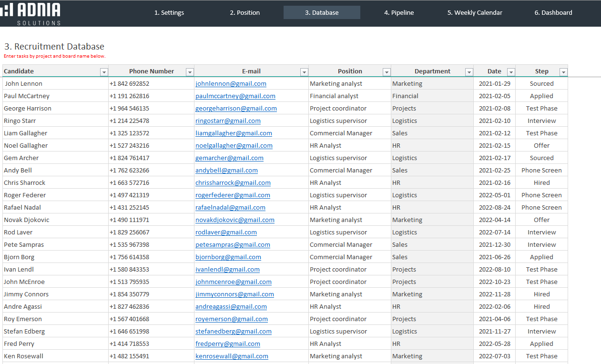Image resolution: width=601 pixels, height=364 pixels.
Task: Click the kenrosewall@gmail.com link
Action: (x=232, y=356)
